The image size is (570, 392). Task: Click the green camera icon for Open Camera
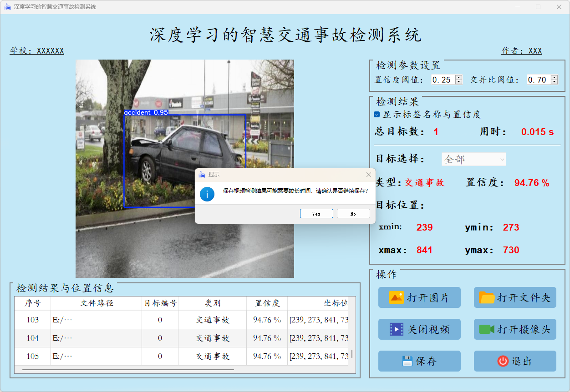click(487, 329)
